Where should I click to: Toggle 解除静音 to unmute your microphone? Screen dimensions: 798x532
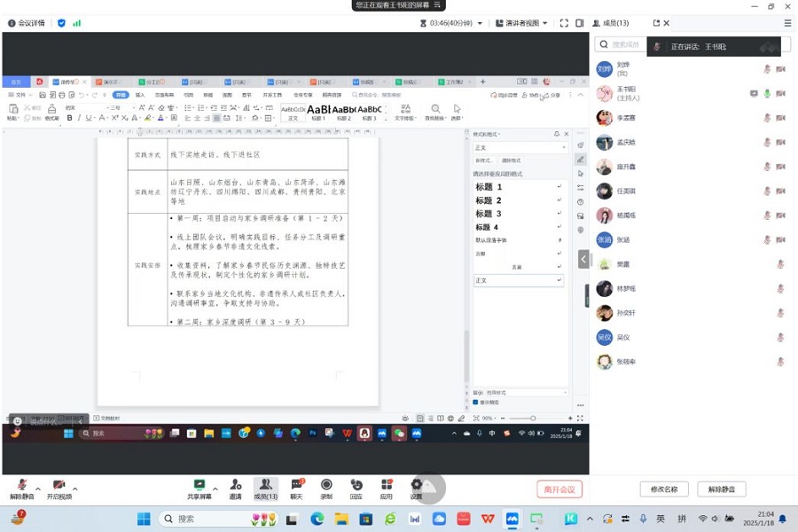coord(21,487)
